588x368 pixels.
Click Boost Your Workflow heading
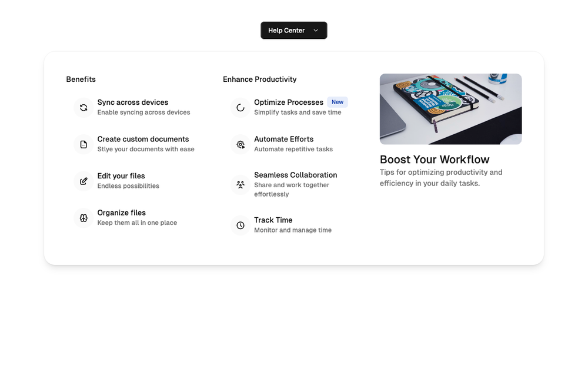(x=435, y=160)
